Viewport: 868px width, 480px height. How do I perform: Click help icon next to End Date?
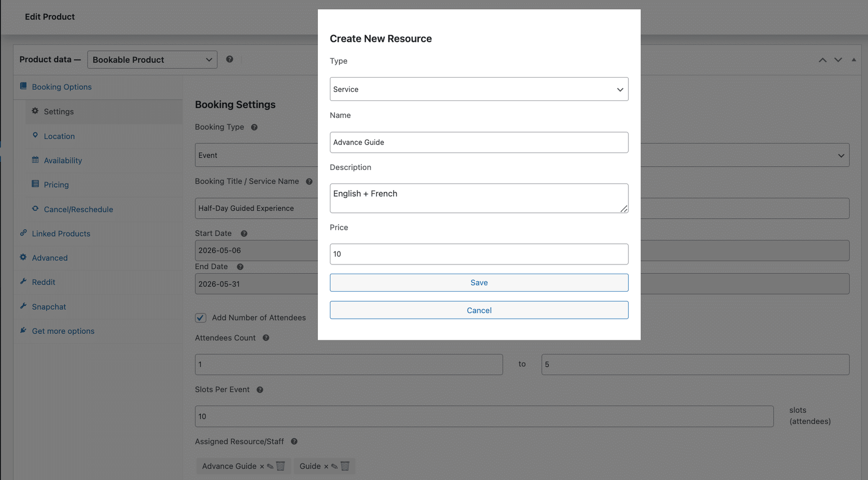pyautogui.click(x=240, y=267)
